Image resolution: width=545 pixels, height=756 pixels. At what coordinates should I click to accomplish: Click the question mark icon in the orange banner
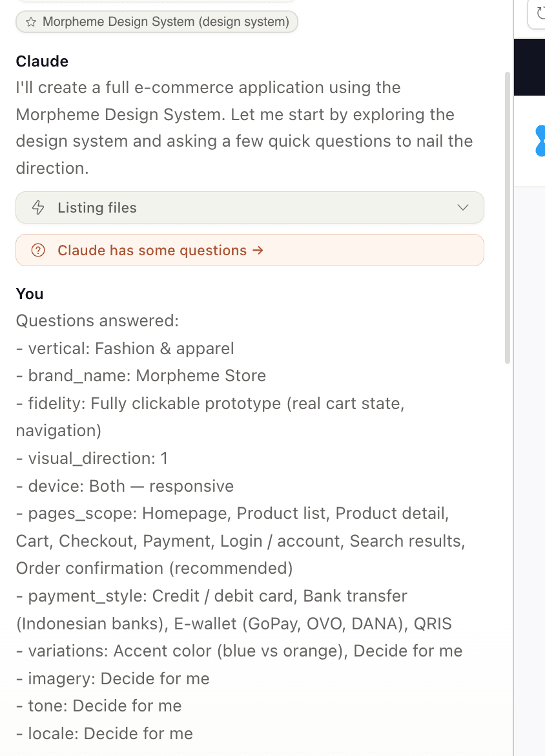pos(37,250)
